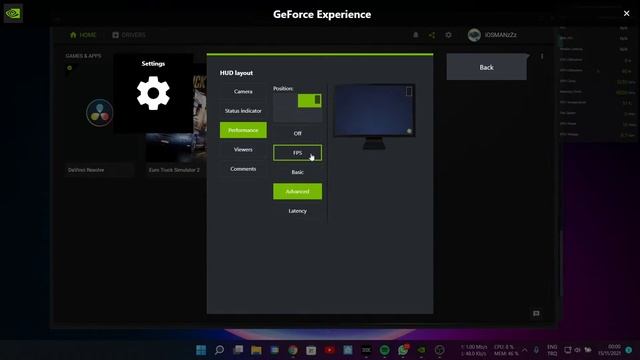Open notifications bell in the GeForce window
This screenshot has height=360, width=640.
(x=416, y=35)
